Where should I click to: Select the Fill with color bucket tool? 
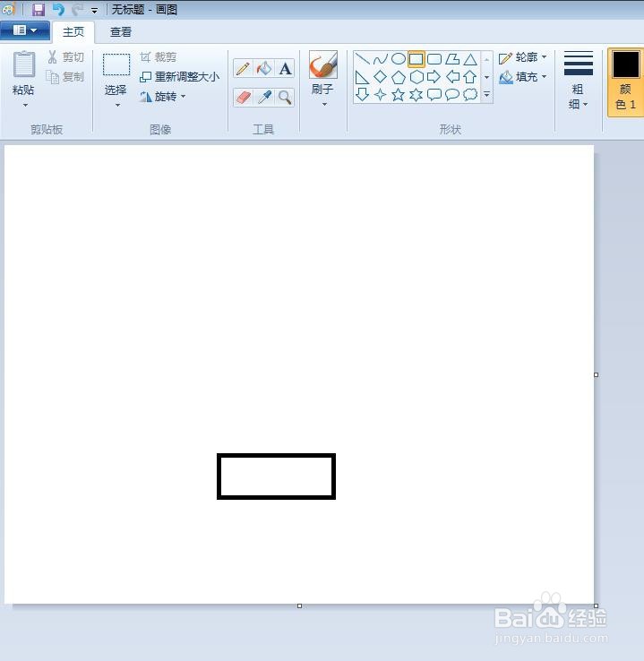pos(264,68)
